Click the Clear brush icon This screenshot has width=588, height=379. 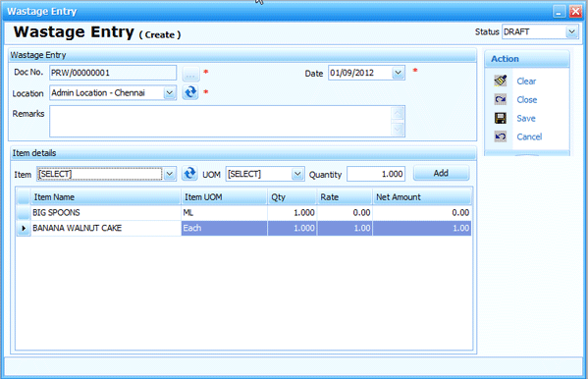[x=501, y=81]
